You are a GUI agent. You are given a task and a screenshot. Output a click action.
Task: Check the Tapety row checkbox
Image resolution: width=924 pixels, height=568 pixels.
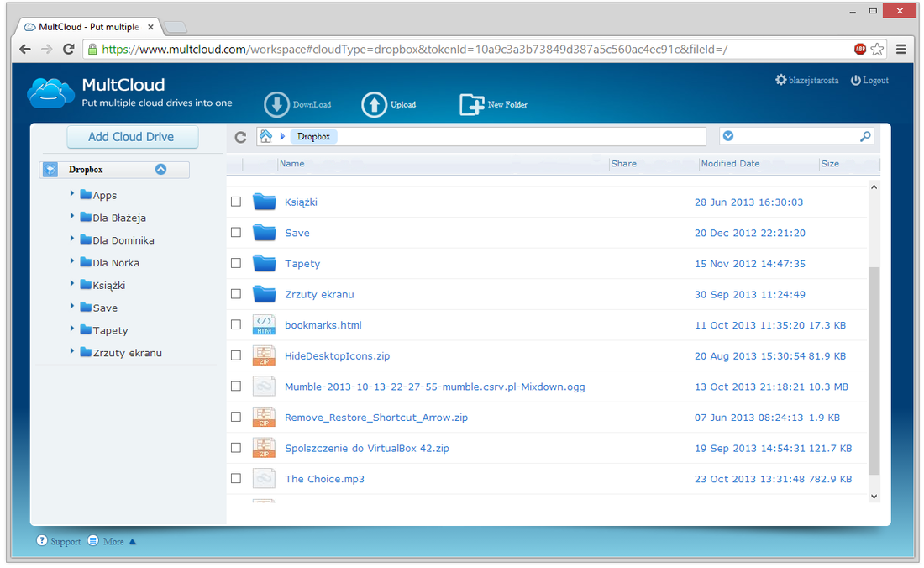[x=236, y=263]
